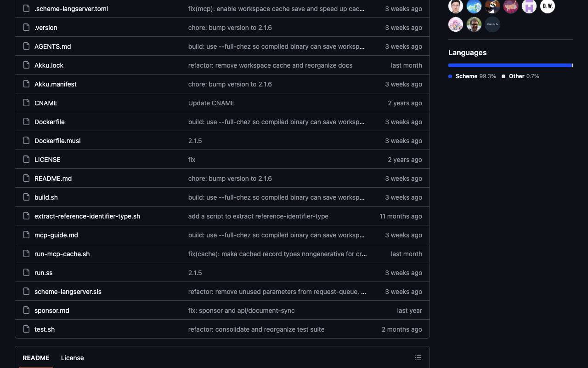Image resolution: width=588 pixels, height=368 pixels.
Task: Click the purple H contributor avatar
Action: point(529,6)
